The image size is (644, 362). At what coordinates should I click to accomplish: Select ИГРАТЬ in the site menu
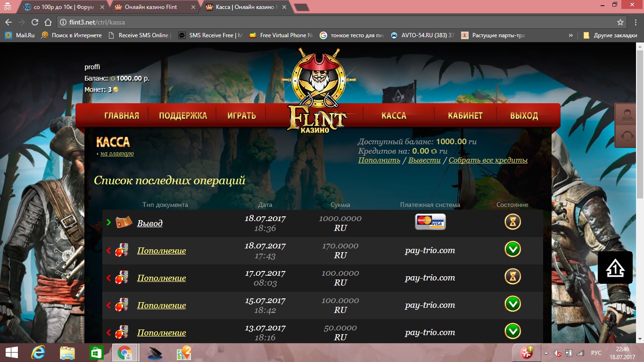[x=241, y=116]
